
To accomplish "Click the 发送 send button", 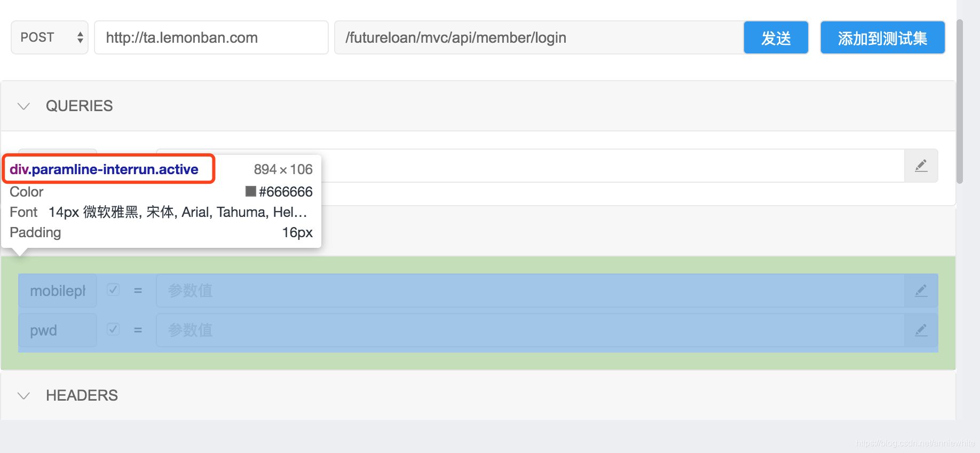I will click(x=776, y=37).
